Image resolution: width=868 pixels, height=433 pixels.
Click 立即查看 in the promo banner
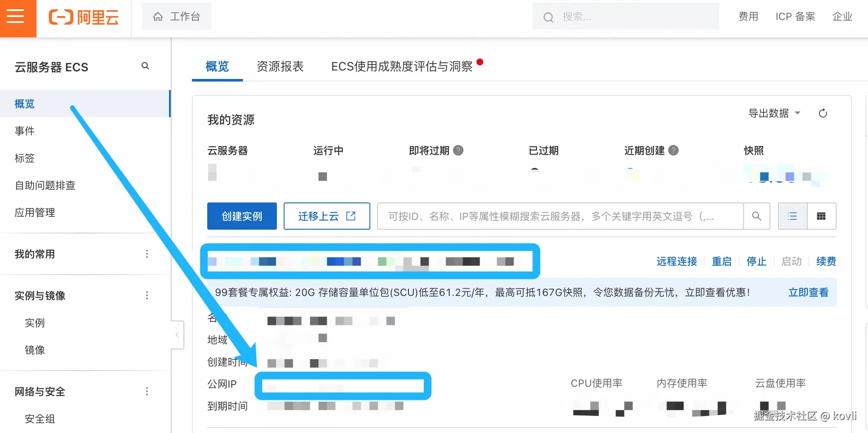pyautogui.click(x=809, y=292)
